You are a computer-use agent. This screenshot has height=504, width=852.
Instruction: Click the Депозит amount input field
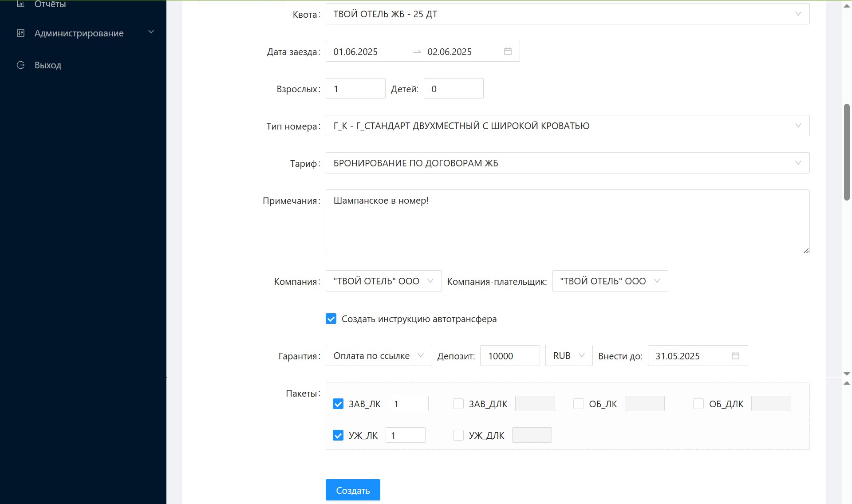pos(509,356)
